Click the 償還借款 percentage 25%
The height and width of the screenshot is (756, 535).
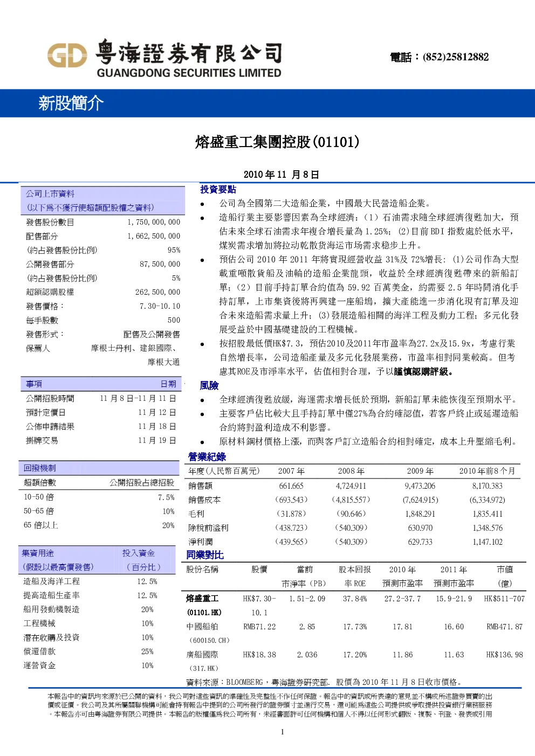click(x=147, y=651)
